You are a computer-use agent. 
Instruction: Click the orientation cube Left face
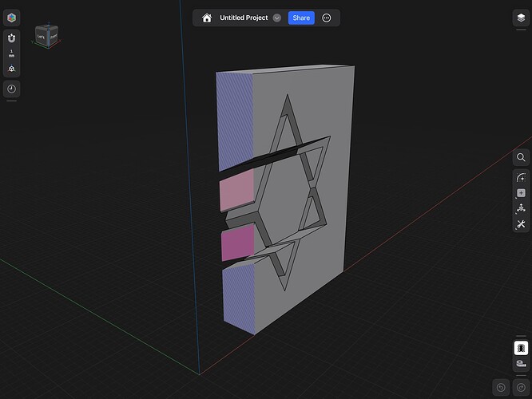tap(41, 37)
